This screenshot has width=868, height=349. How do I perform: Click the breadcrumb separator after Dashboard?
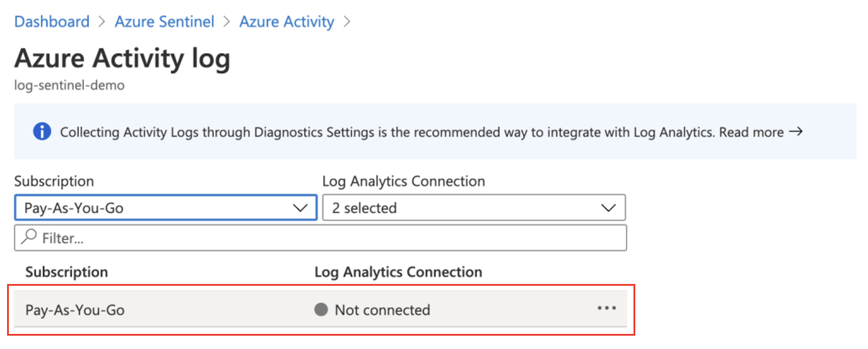coord(102,21)
